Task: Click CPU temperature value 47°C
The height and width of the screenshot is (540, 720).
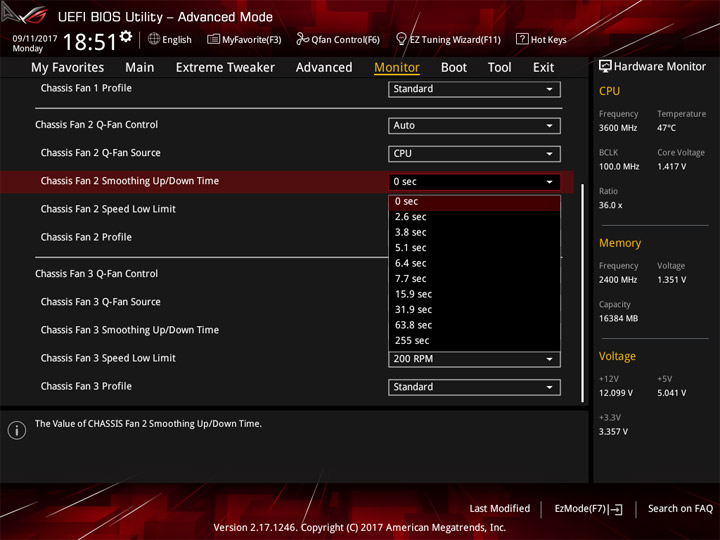Action: pyautogui.click(x=666, y=128)
